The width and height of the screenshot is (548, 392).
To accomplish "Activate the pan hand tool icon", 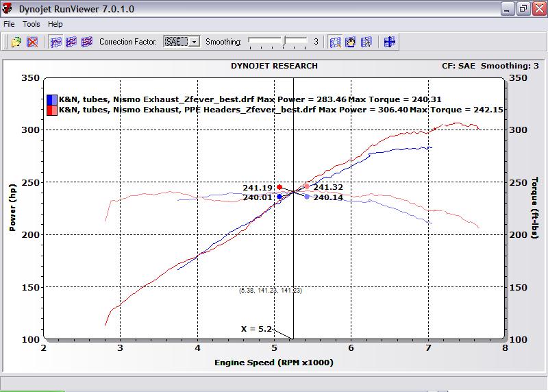I will pos(351,42).
